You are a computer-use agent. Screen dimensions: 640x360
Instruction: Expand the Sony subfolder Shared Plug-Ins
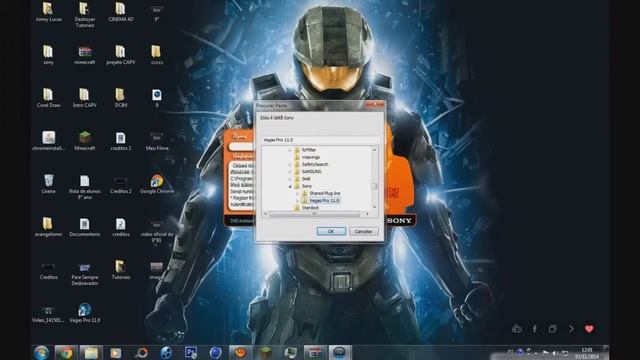(298, 193)
